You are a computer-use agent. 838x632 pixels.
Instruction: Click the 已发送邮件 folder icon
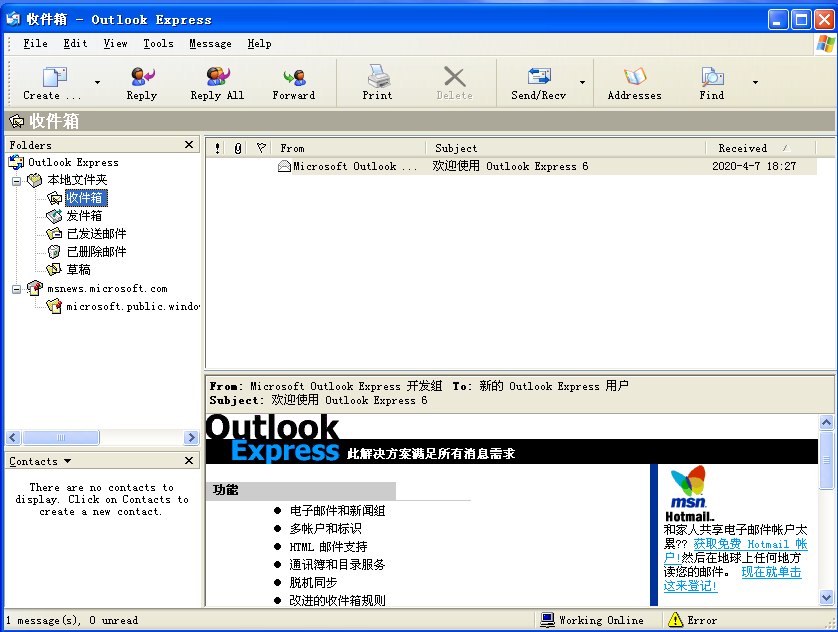54,233
